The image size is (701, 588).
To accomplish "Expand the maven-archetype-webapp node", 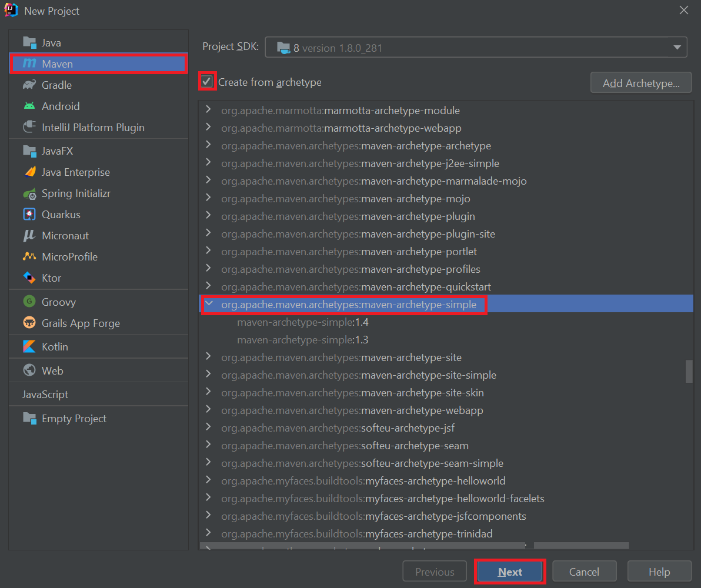I will pos(208,410).
